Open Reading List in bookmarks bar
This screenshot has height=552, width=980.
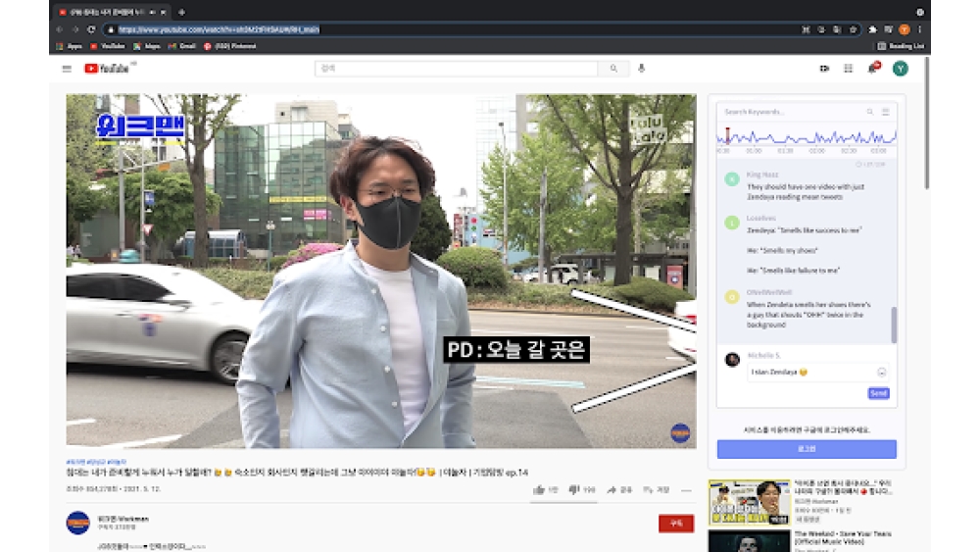901,46
